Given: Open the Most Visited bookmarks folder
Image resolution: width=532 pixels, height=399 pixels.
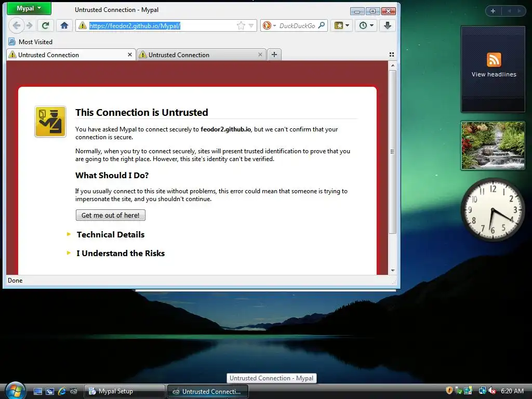Looking at the screenshot, I should click(31, 42).
